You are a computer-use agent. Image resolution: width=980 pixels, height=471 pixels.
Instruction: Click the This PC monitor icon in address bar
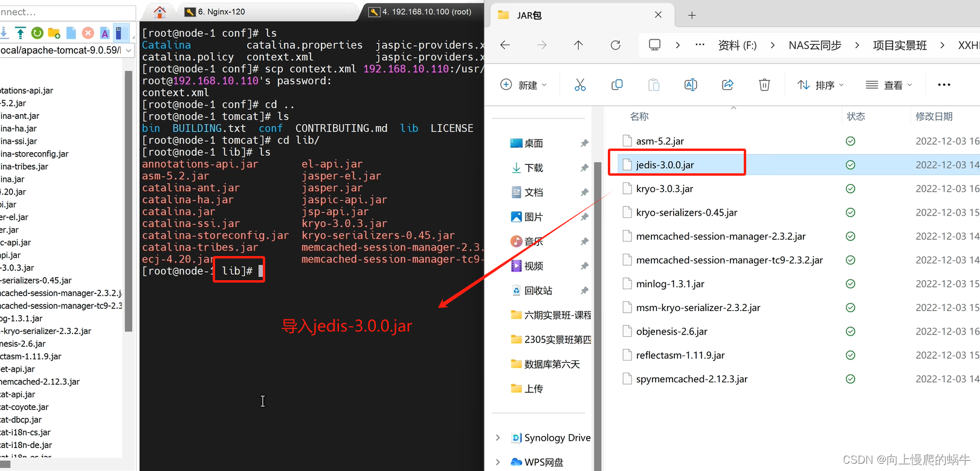click(654, 45)
